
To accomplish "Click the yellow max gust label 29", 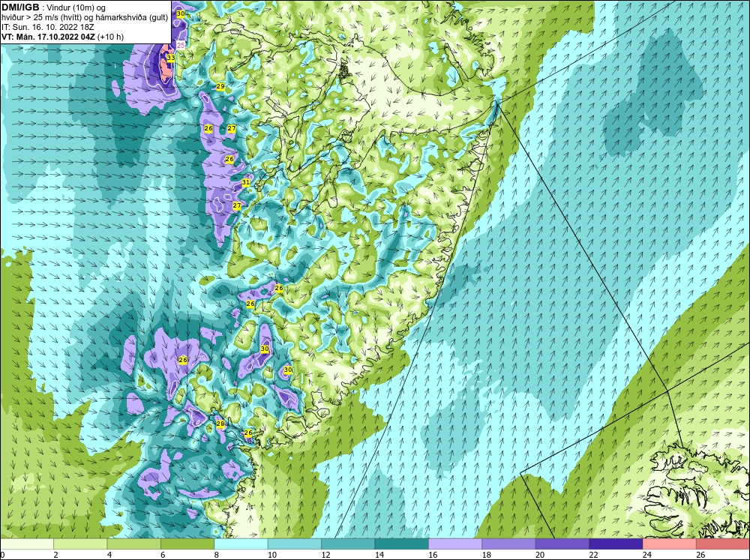I will tap(220, 86).
